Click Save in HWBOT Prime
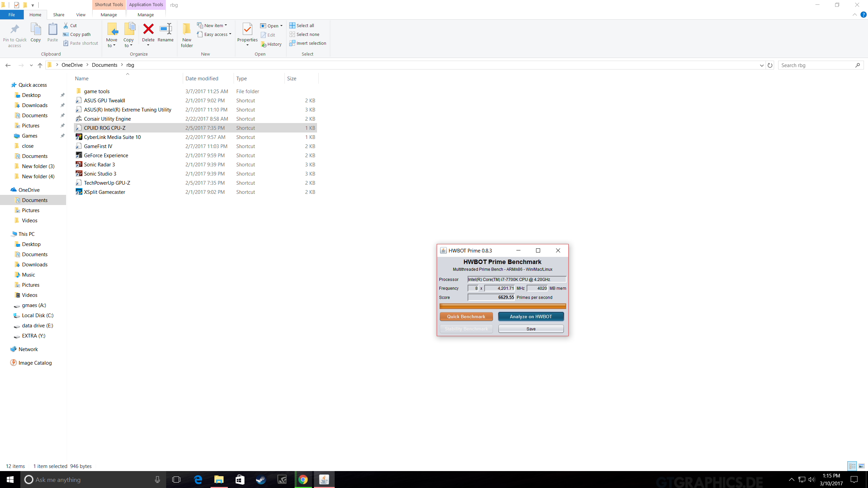The image size is (868, 488). pos(531,329)
